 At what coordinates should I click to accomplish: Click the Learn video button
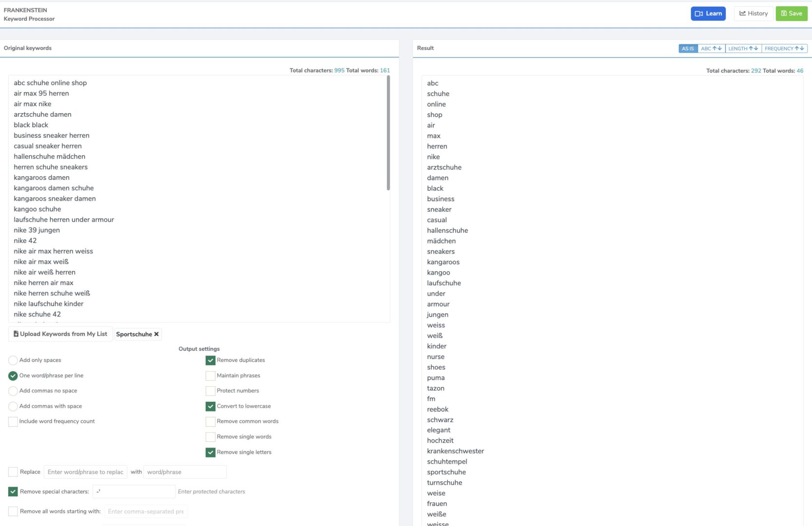708,14
